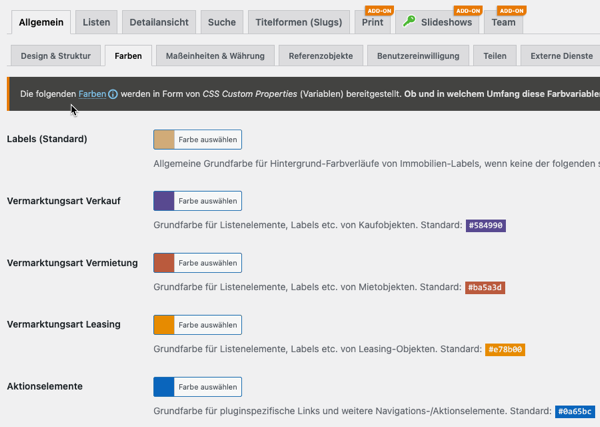Click Farbe auswählen for Vermarktungsart Vermietung
Viewport: 600px width, 427px height.
[x=208, y=263]
